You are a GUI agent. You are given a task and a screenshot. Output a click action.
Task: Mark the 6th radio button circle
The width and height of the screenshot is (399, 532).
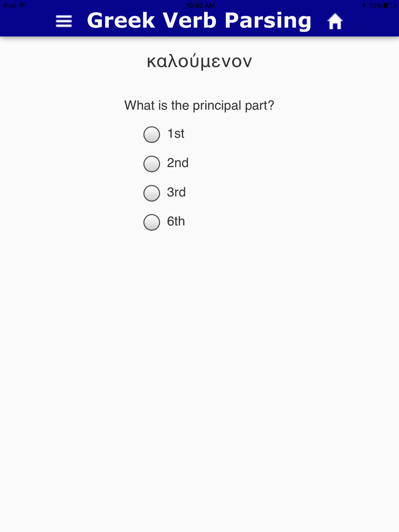(x=152, y=222)
